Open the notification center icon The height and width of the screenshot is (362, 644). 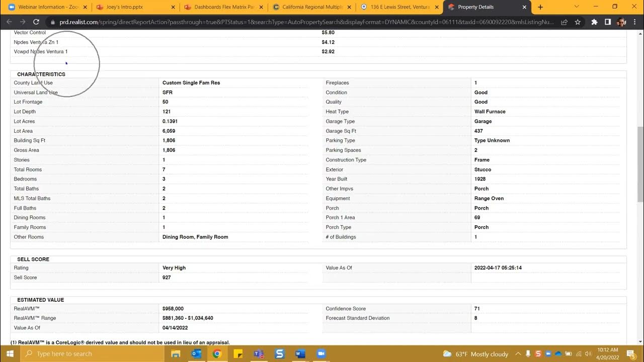[631, 354]
